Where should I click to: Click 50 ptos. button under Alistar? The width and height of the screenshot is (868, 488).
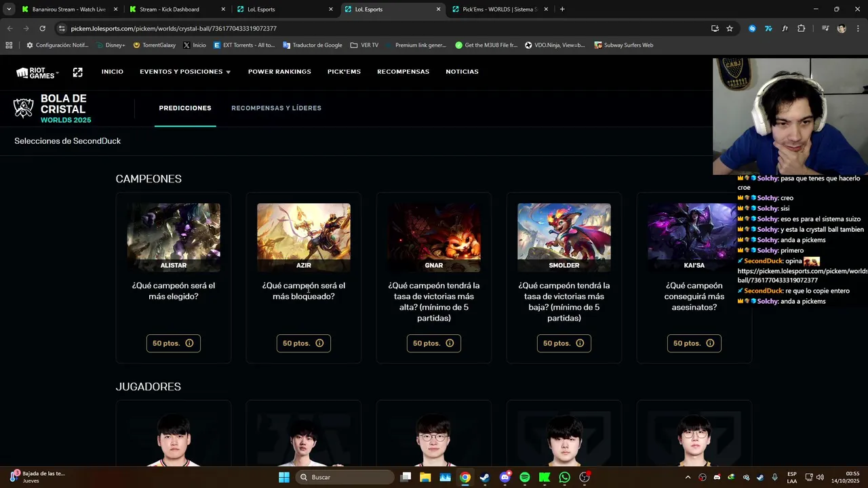173,343
